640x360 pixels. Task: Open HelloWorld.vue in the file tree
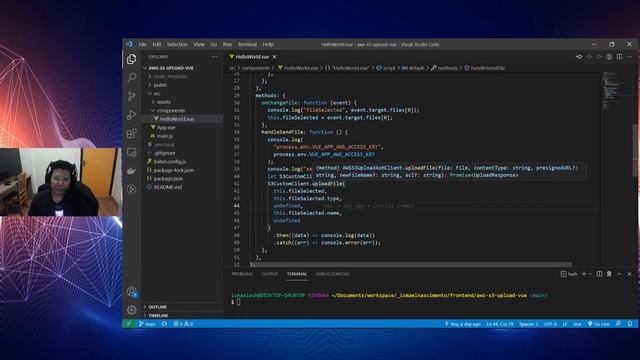click(177, 119)
